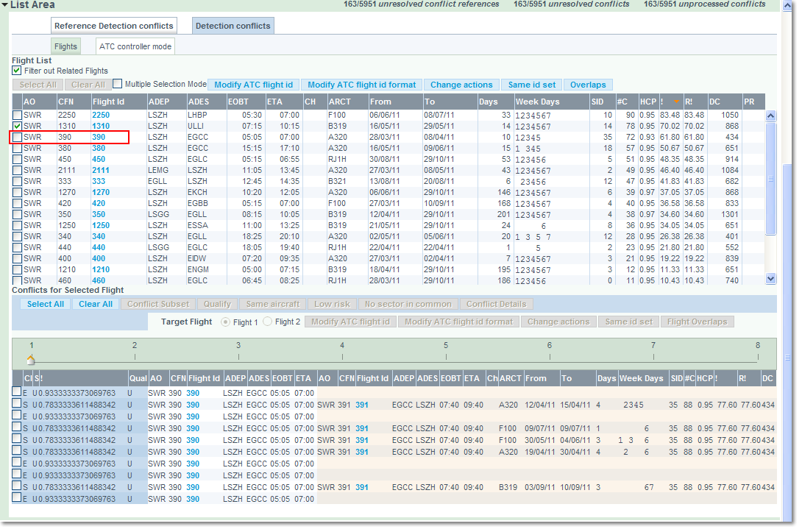Select Flight 2 as target flight

[x=268, y=322]
